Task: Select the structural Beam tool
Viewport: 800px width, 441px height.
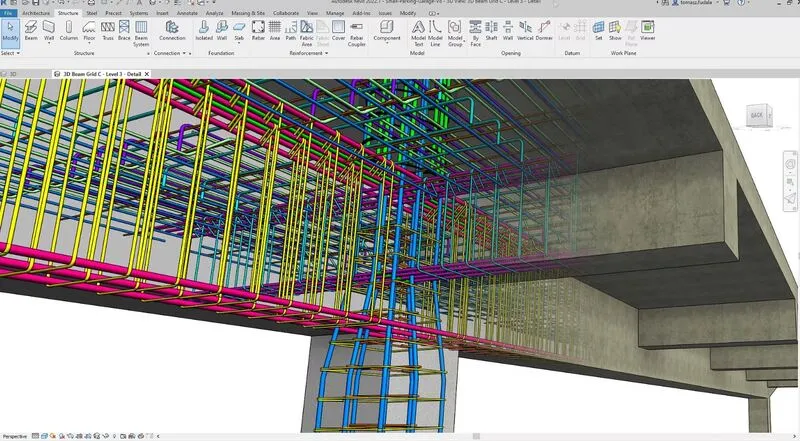Action: [31, 31]
